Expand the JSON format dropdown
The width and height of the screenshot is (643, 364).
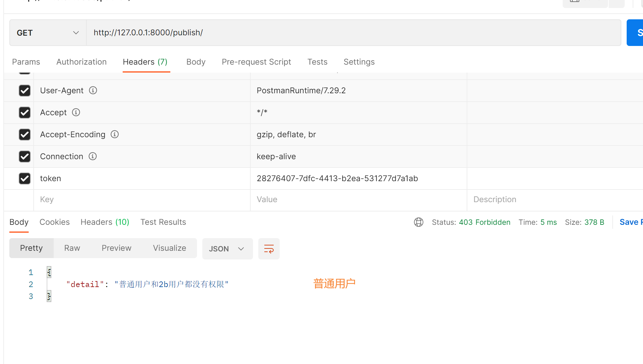[227, 249]
